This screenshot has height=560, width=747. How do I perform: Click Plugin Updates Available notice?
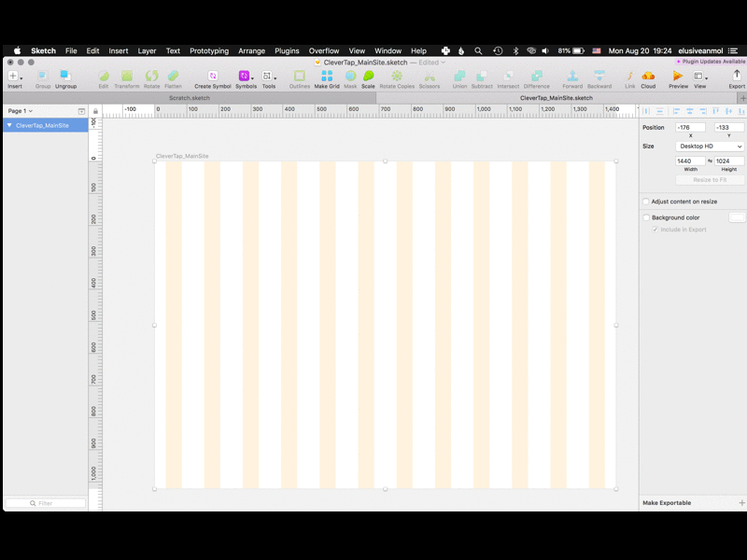point(711,62)
